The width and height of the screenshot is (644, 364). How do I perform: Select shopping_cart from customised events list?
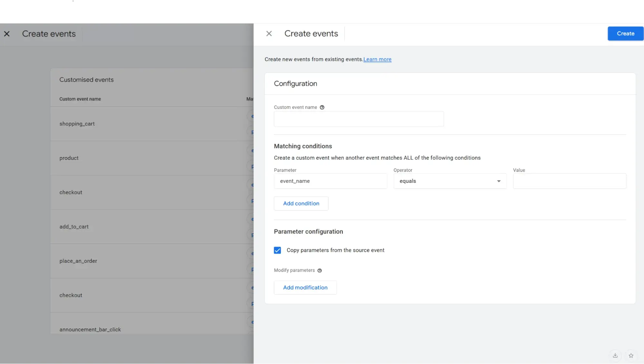coord(77,123)
